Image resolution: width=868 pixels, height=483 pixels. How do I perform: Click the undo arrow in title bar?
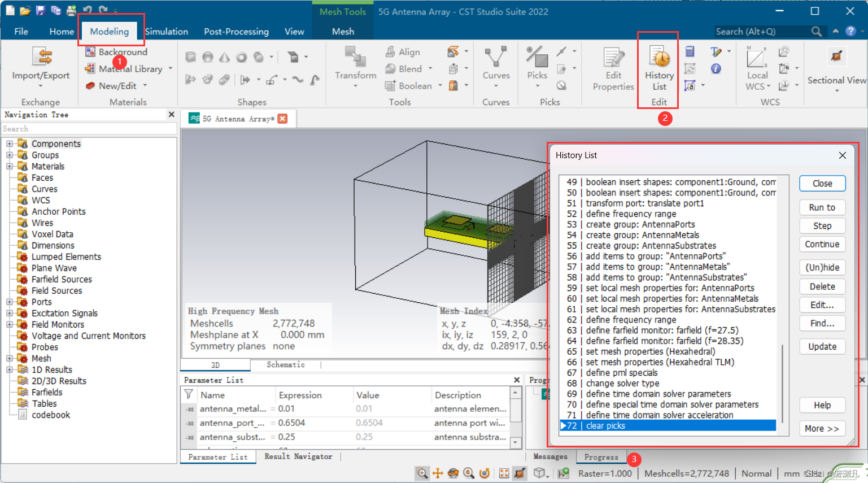pyautogui.click(x=87, y=10)
